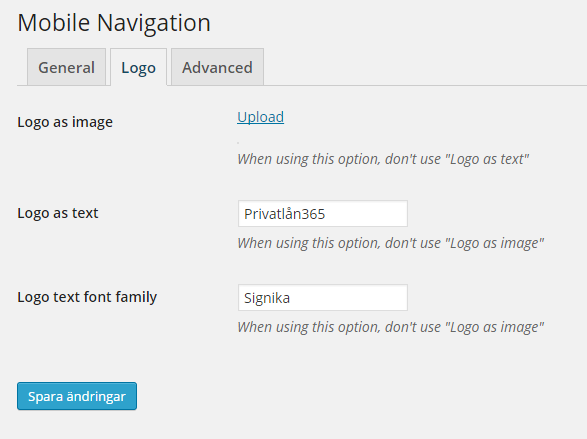587x439 pixels.
Task: Click the Mobile Navigation page heading
Action: [x=114, y=23]
